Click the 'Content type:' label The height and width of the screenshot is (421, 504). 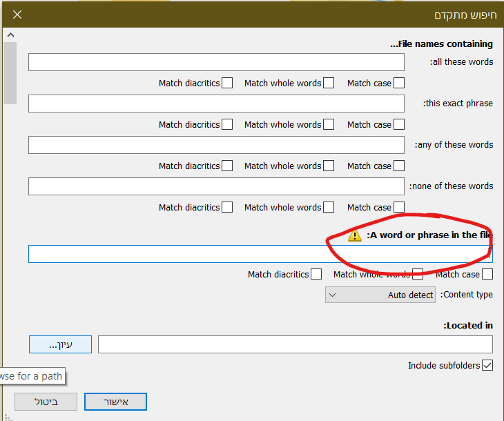point(467,295)
